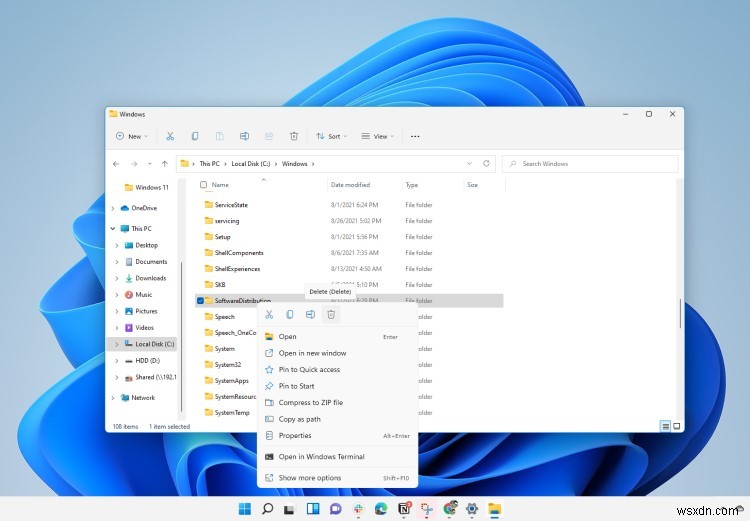
Task: Collapse the This PC tree node
Action: (113, 229)
